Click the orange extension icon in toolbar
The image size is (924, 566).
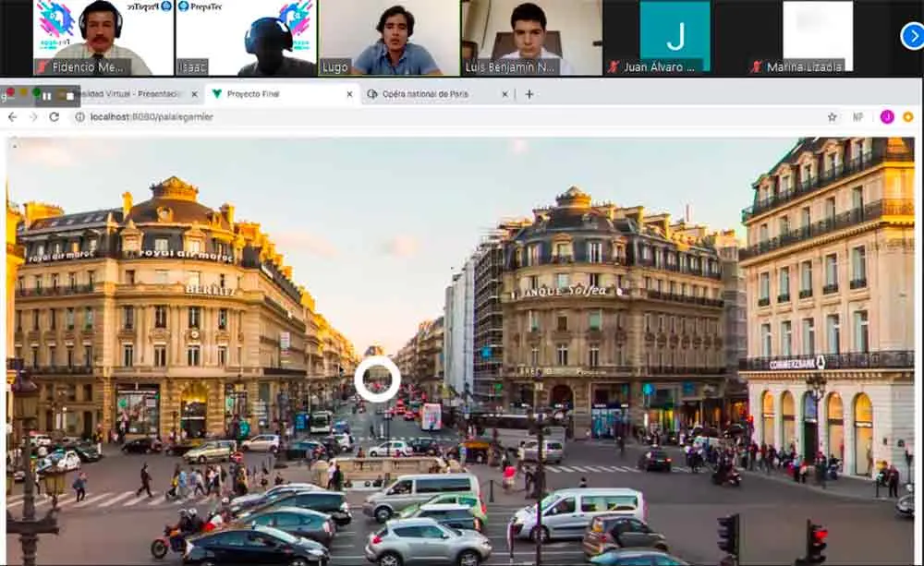click(x=907, y=117)
